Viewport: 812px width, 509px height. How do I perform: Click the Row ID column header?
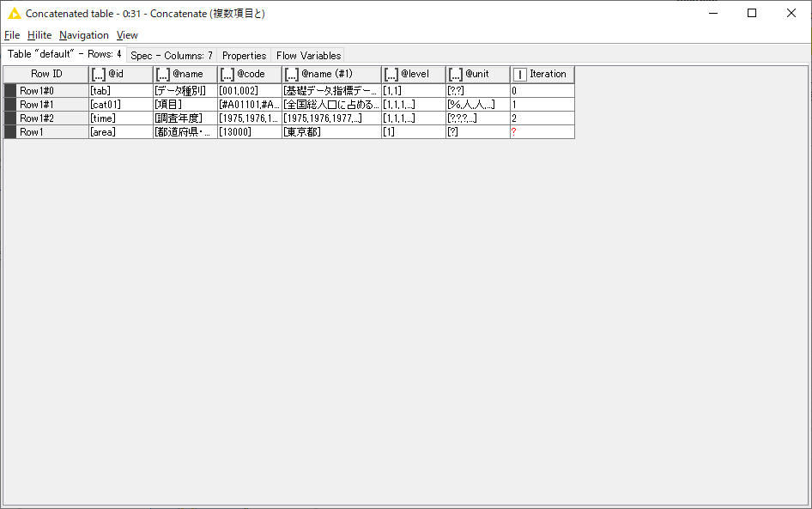point(46,74)
